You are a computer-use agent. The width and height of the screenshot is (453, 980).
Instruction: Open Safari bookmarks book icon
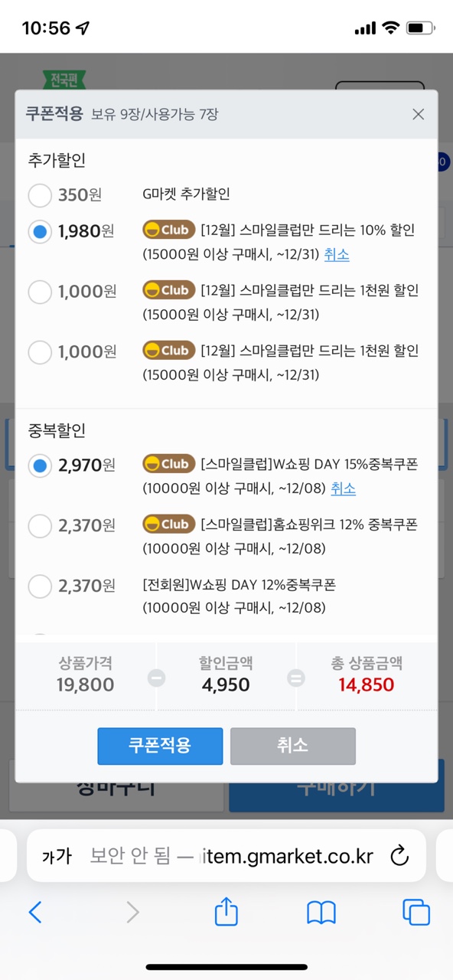[x=321, y=912]
